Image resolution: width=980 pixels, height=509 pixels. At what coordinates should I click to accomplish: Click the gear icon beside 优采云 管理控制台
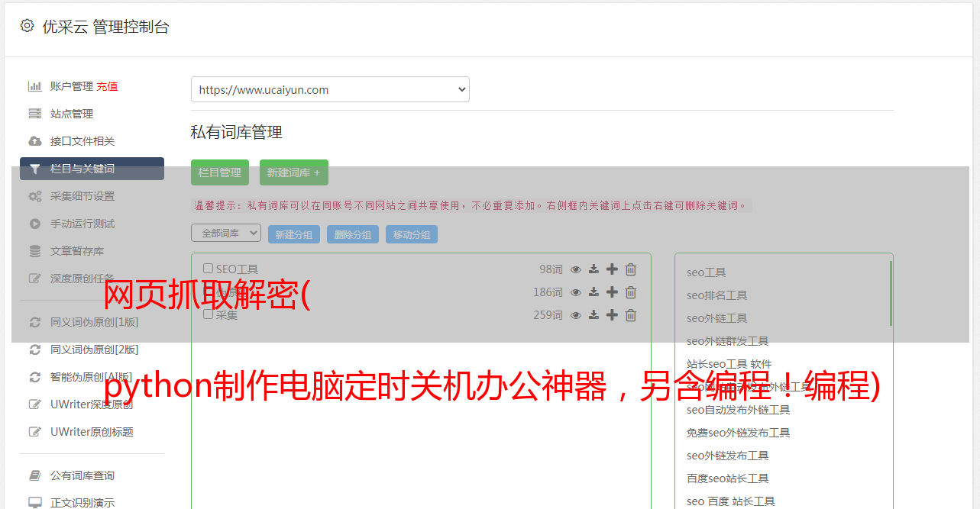(x=27, y=26)
